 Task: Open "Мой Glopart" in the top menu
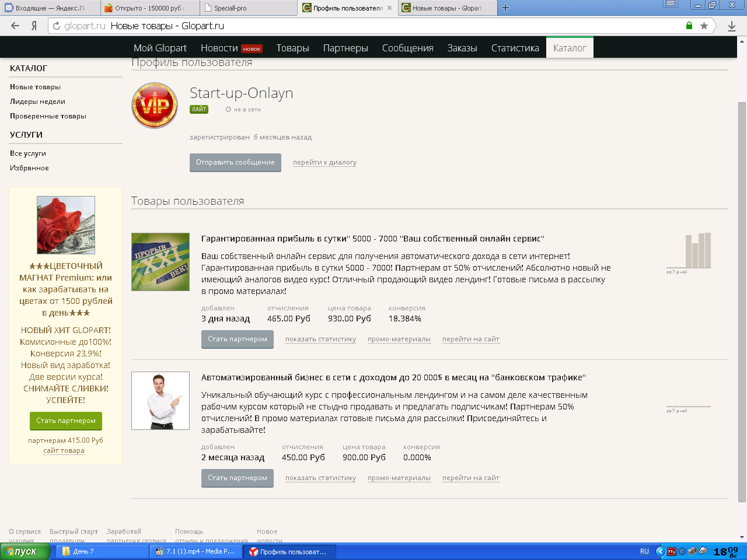coord(160,48)
